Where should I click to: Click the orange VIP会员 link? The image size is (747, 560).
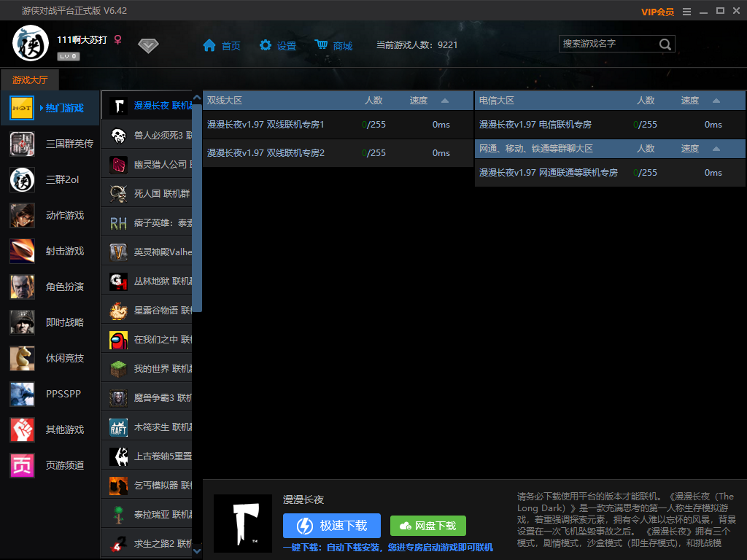coord(657,12)
